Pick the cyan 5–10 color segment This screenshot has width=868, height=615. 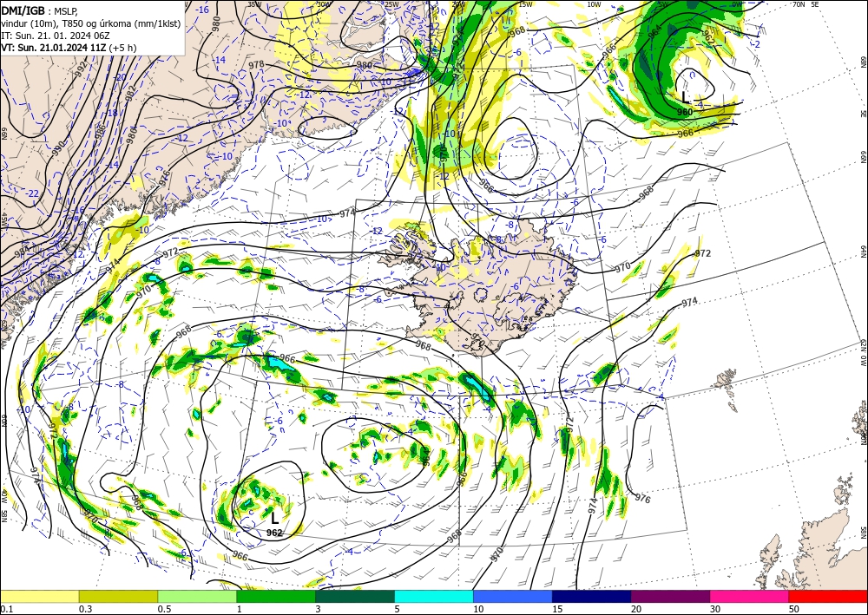coord(434,596)
